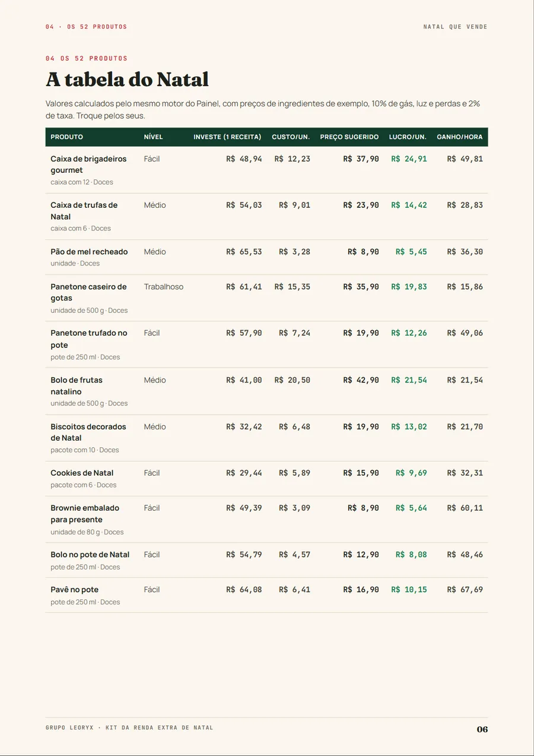The width and height of the screenshot is (534, 756).
Task: Click green profit value R$ 24,91
Action: 409,159
